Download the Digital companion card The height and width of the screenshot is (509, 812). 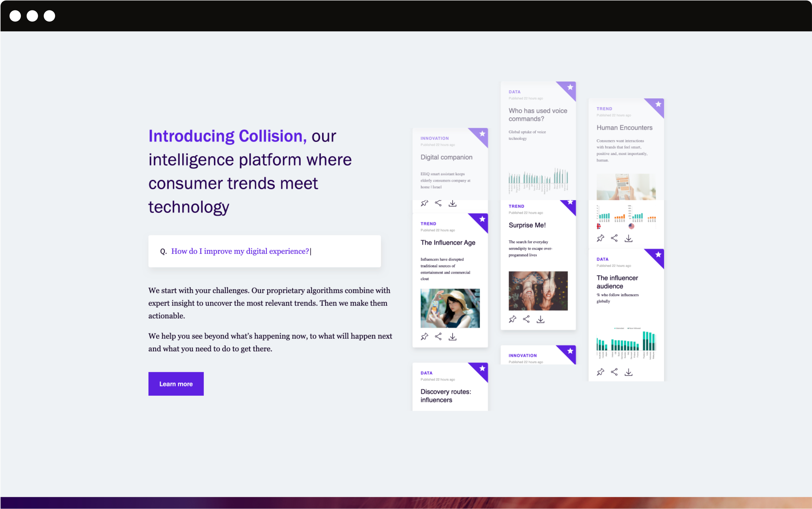(x=452, y=203)
